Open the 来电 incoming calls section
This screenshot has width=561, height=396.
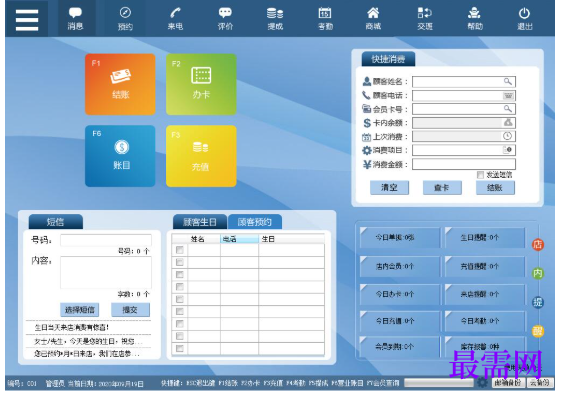(x=175, y=18)
